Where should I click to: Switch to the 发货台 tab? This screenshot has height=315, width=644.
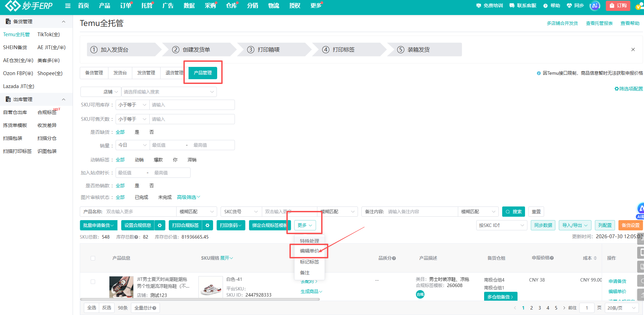point(120,73)
